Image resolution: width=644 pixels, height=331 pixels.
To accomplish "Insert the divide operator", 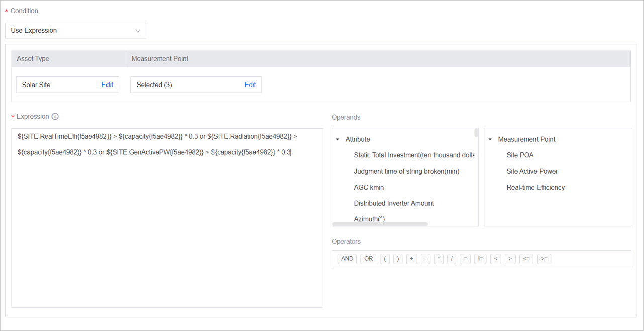I will (x=452, y=259).
